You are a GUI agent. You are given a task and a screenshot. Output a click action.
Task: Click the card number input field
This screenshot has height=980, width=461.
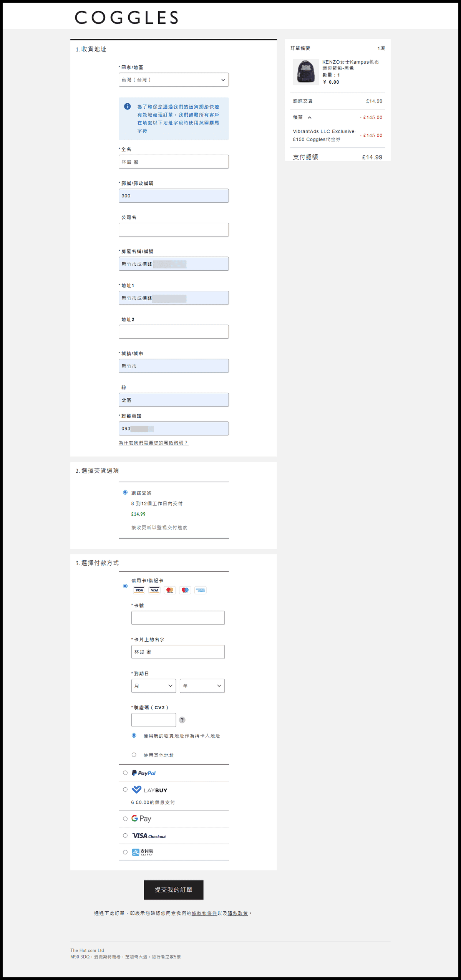[x=178, y=618]
